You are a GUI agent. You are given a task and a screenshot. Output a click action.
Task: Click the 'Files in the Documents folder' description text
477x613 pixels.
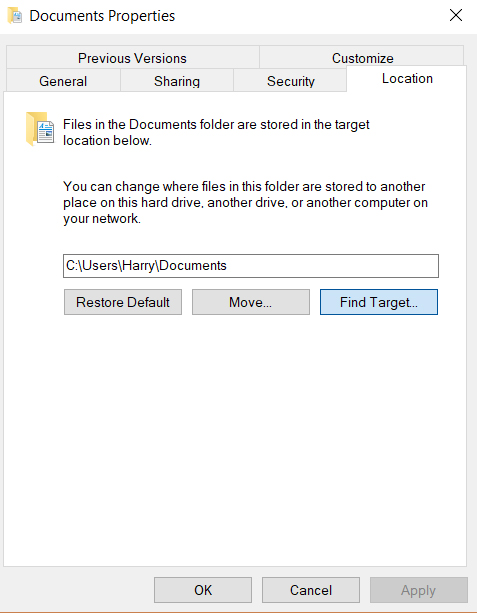click(216, 132)
